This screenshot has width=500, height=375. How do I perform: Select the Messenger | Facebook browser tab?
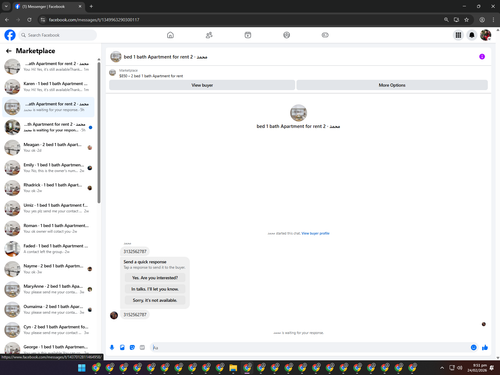click(48, 6)
